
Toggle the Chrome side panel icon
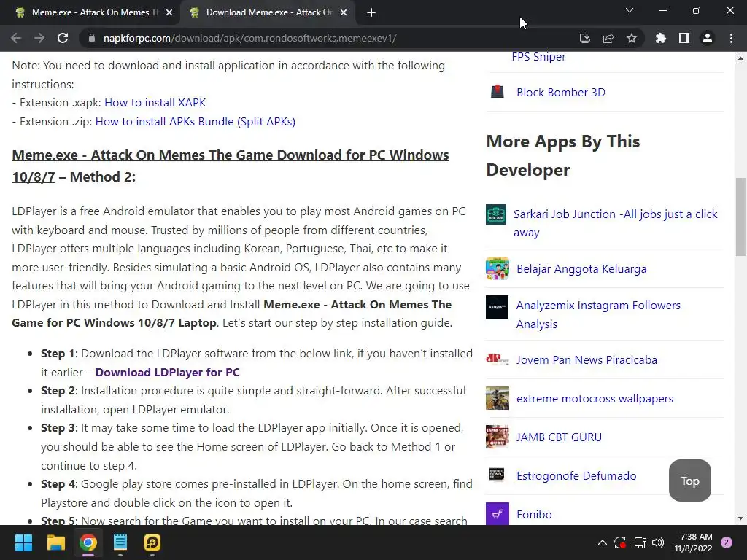pyautogui.click(x=684, y=38)
